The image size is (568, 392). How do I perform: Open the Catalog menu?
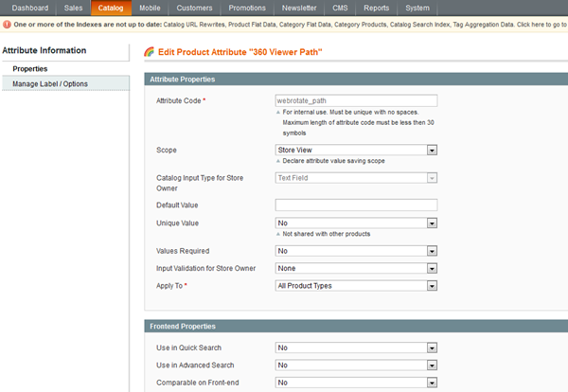pyautogui.click(x=109, y=8)
